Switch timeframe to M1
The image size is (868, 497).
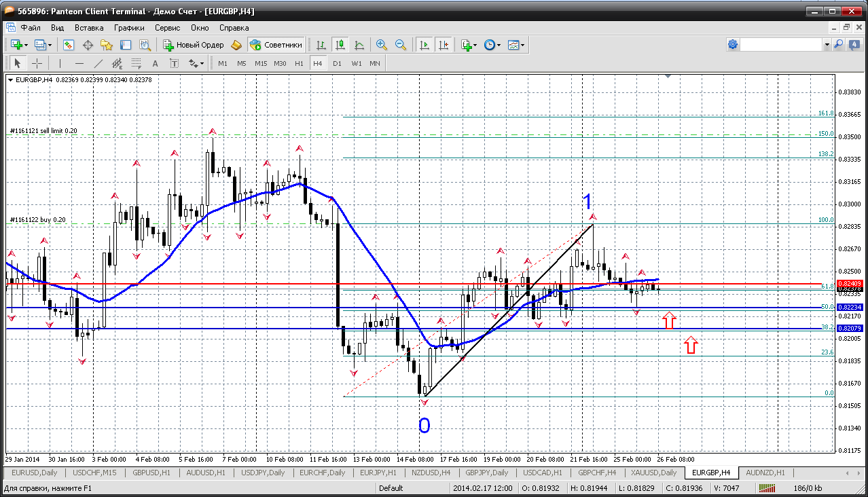[x=223, y=63]
